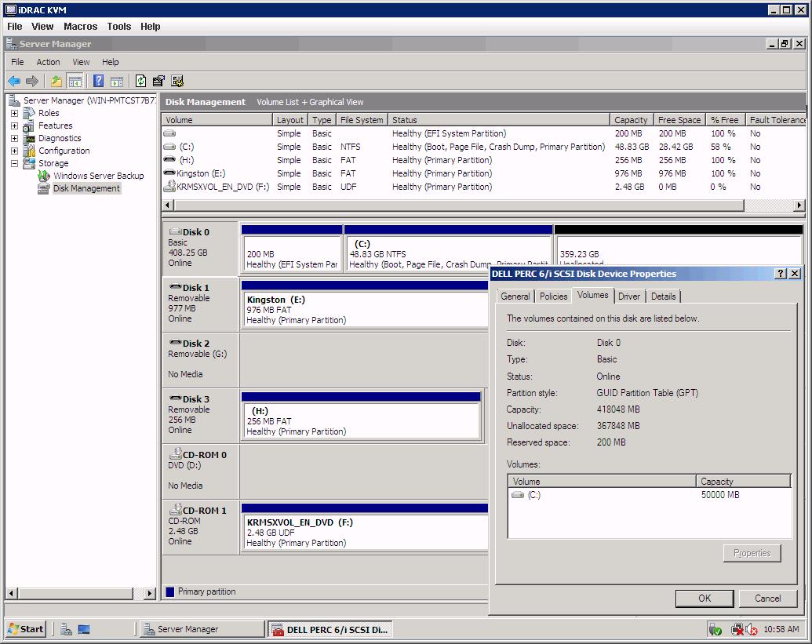Screen dimensions: 812x644
Task: Click the volume list horizontal scrollbar right arrow
Action: (x=799, y=205)
